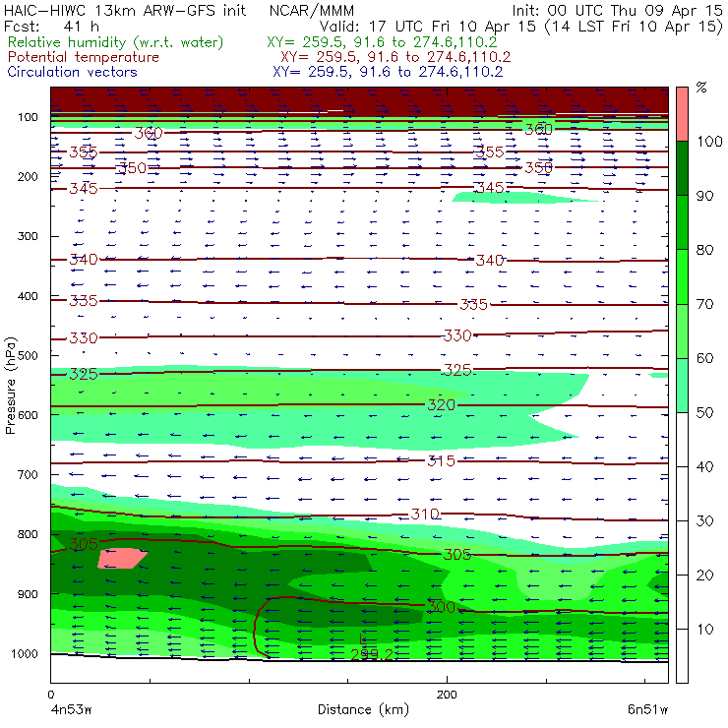Viewport: 728px width, 728px height.
Task: Click the pink saturated humidity patch in the plot
Action: [x=122, y=559]
